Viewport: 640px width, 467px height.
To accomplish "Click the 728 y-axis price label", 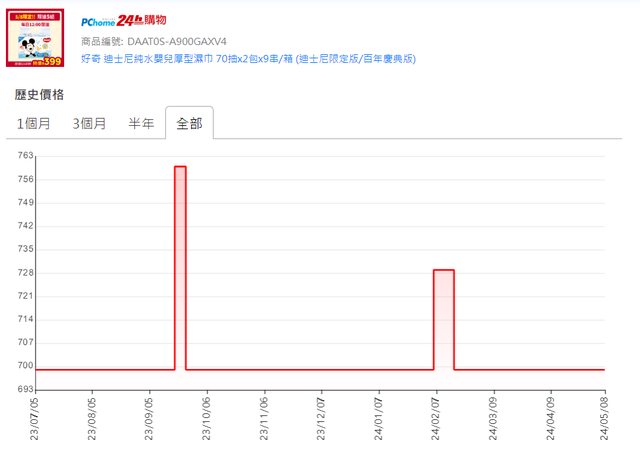I will tap(25, 272).
